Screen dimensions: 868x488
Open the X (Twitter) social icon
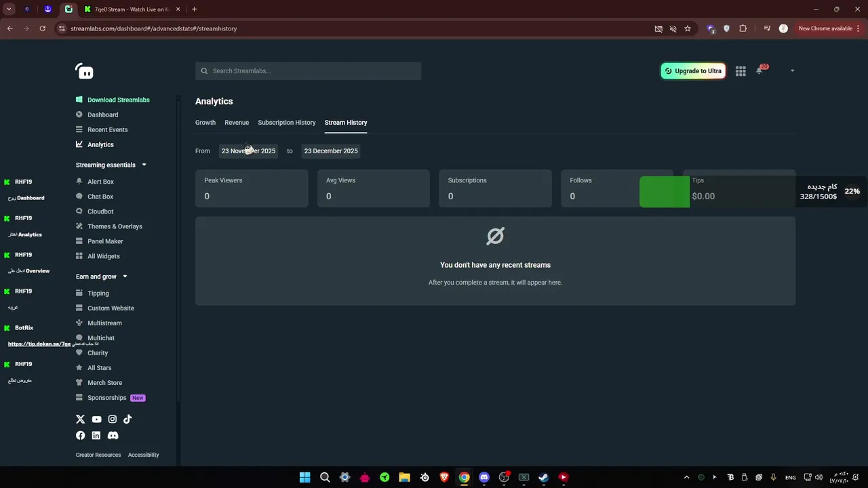(x=80, y=420)
